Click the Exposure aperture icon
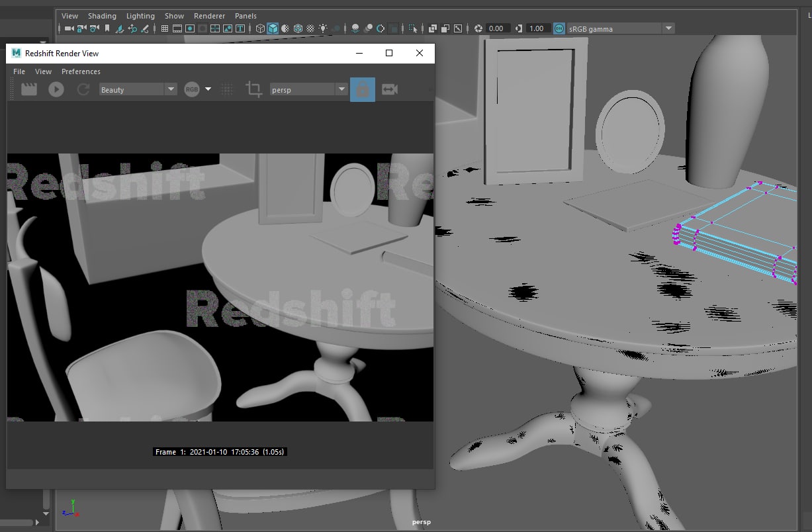 coord(478,28)
